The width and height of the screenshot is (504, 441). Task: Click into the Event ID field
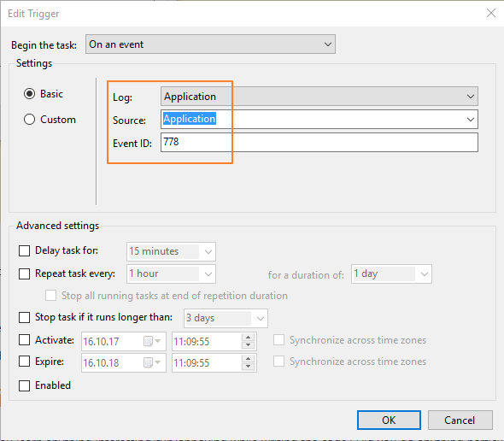319,142
